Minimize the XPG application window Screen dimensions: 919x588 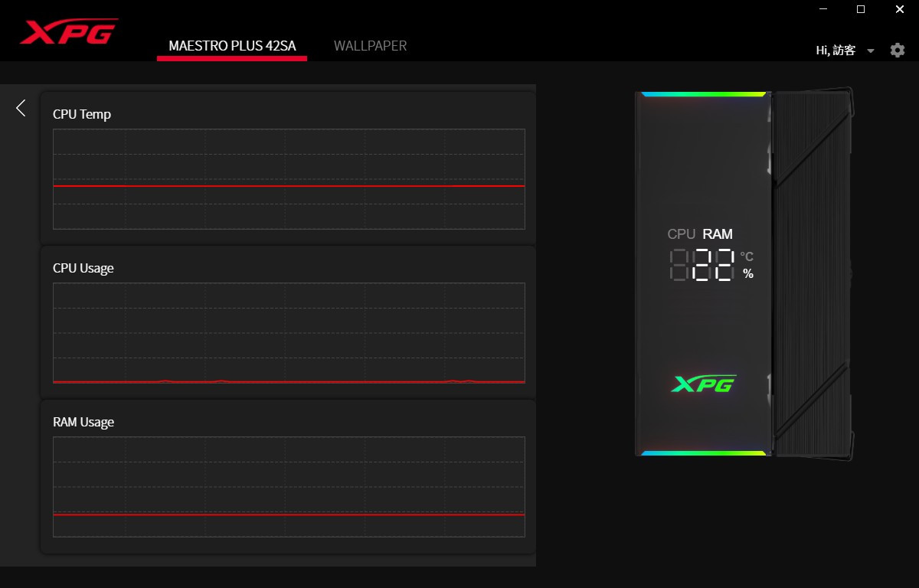click(823, 9)
